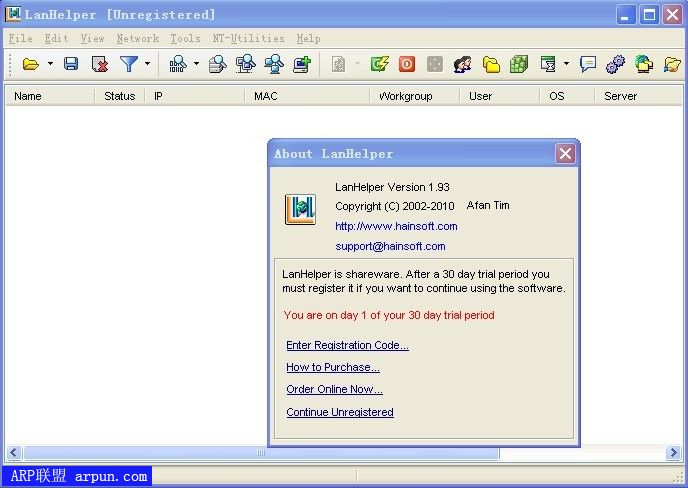The image size is (688, 488).
Task: Click the support@hainsoft.com email link
Action: 390,247
